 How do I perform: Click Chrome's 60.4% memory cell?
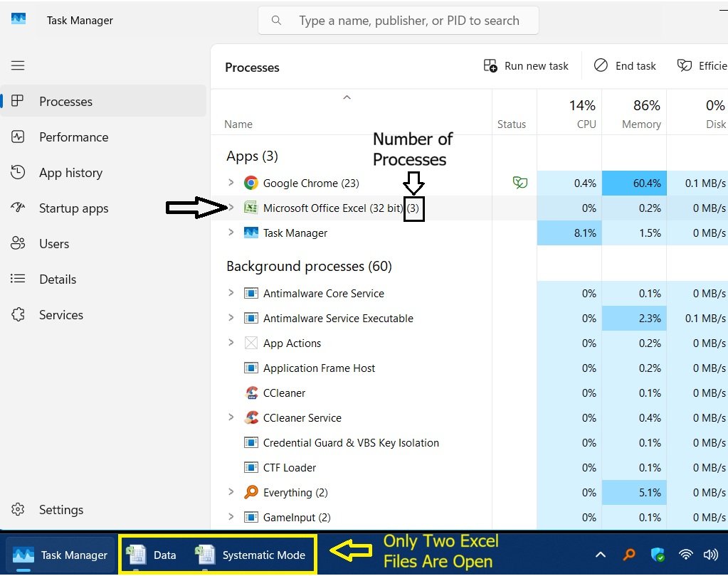634,183
